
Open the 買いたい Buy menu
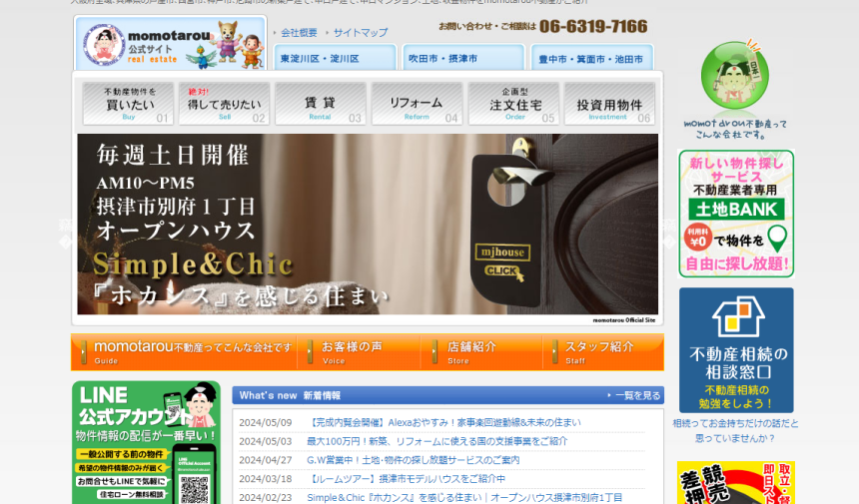(128, 104)
